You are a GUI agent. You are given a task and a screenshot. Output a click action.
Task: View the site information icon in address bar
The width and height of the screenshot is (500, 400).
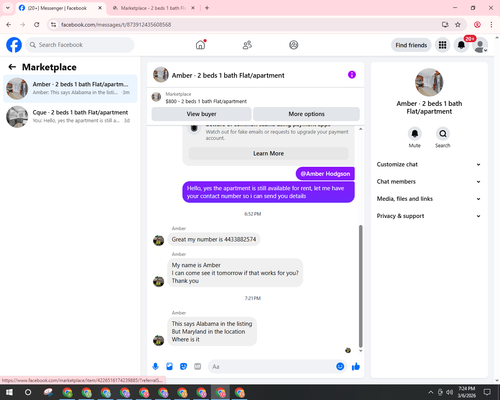coord(54,25)
